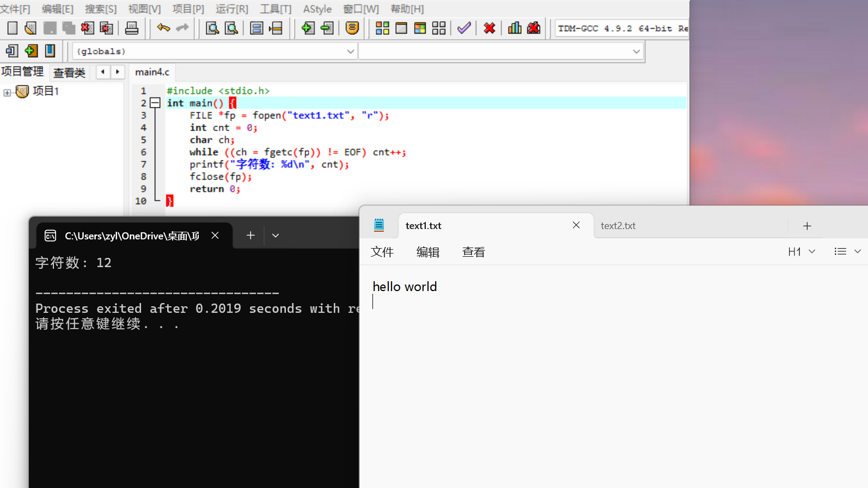
Task: Click the Remove from project icon
Action: [x=327, y=28]
